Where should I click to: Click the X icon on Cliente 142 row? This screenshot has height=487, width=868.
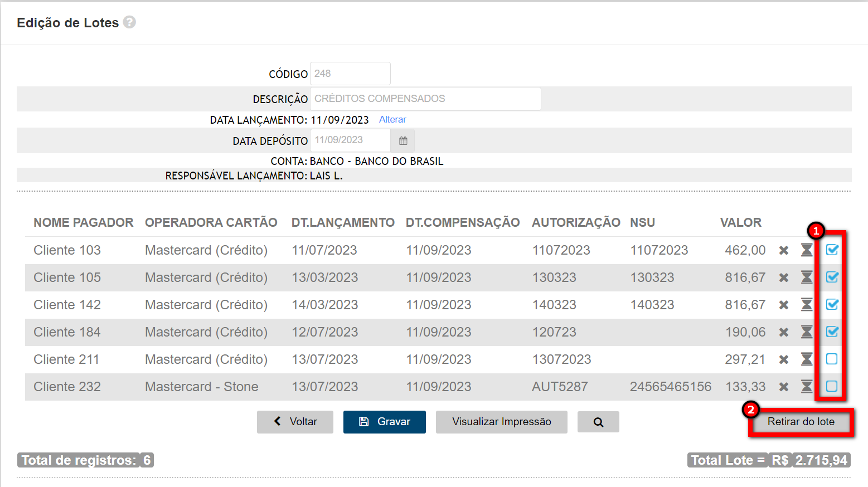[784, 305]
